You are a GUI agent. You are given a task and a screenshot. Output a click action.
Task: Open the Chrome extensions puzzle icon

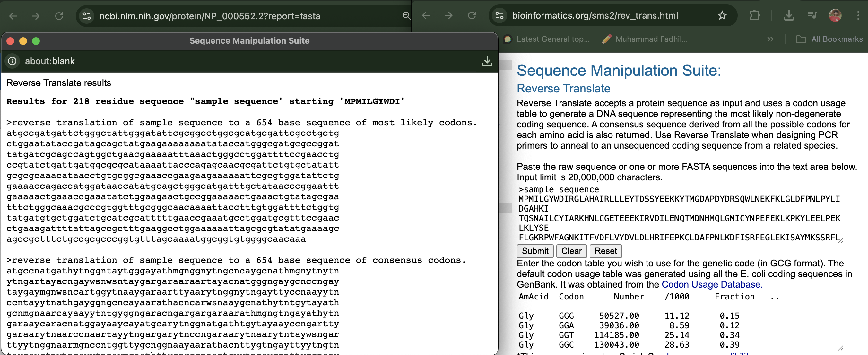(754, 15)
